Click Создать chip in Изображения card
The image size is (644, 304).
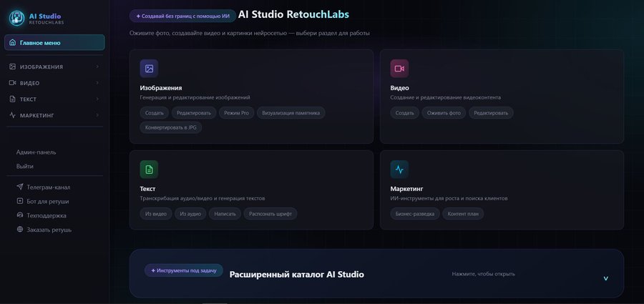pyautogui.click(x=155, y=113)
